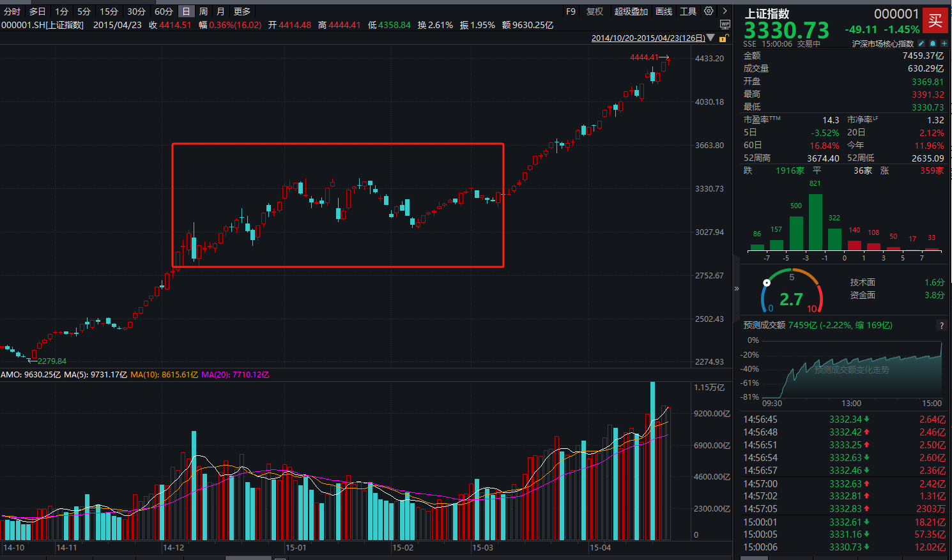Click the bell alert icon in the quote header
The height and width of the screenshot is (560, 952).
[x=933, y=43]
